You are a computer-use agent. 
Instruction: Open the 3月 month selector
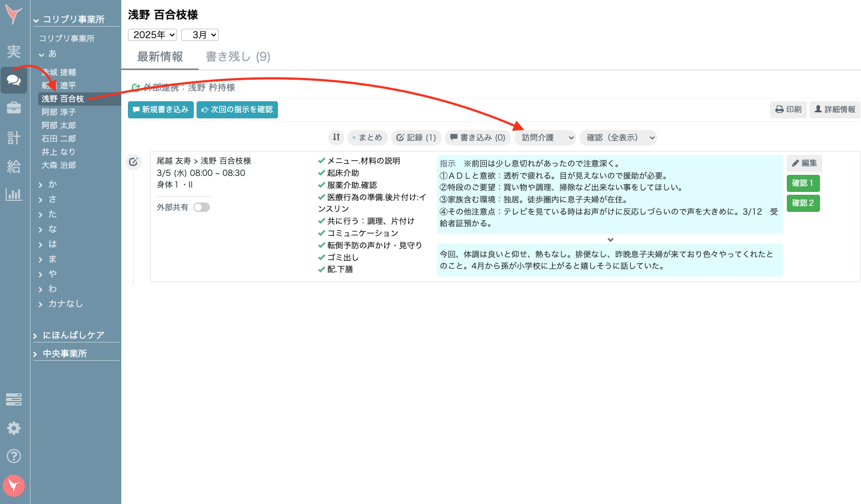point(200,34)
